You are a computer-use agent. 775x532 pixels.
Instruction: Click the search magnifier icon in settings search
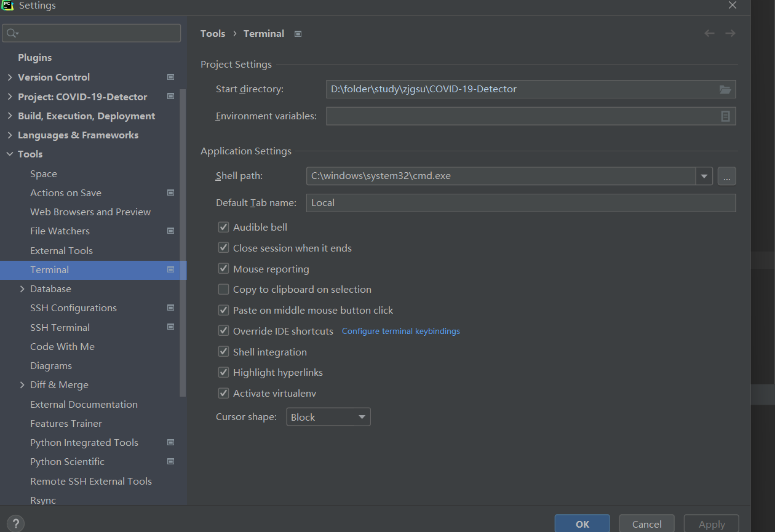point(12,33)
